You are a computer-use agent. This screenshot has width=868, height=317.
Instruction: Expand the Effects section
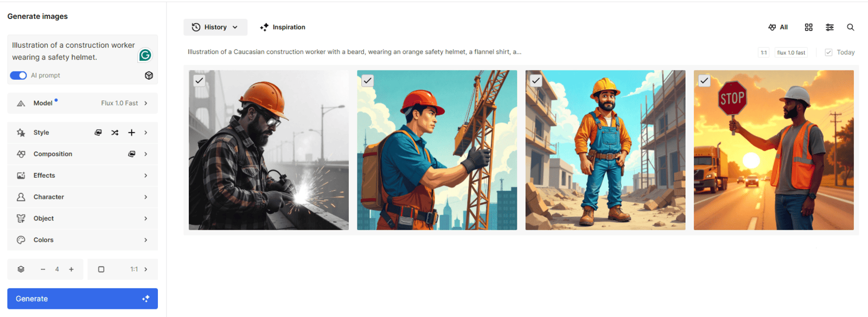(x=82, y=176)
